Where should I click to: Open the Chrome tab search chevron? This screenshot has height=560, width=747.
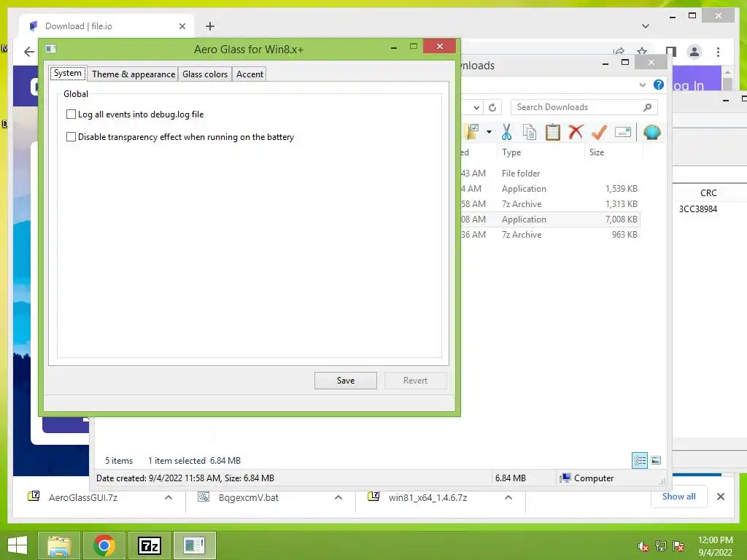pos(646,26)
